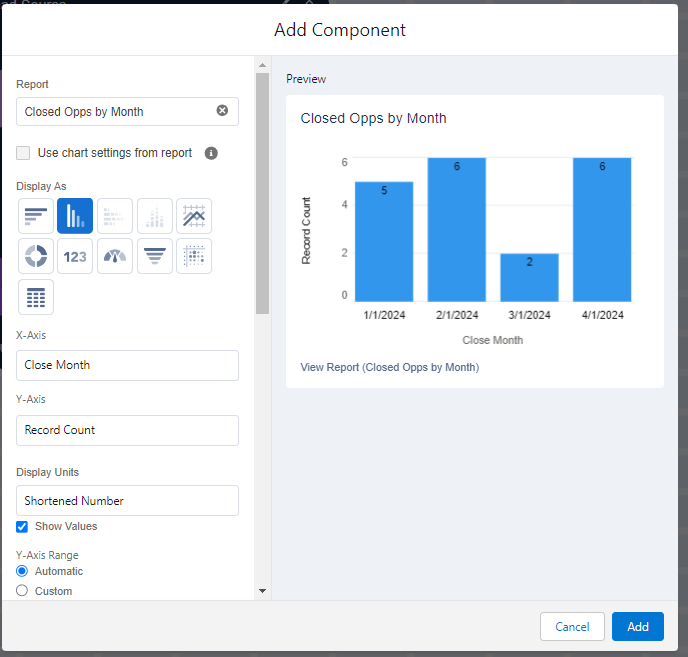Select the vertical bar chart icon

tap(75, 216)
